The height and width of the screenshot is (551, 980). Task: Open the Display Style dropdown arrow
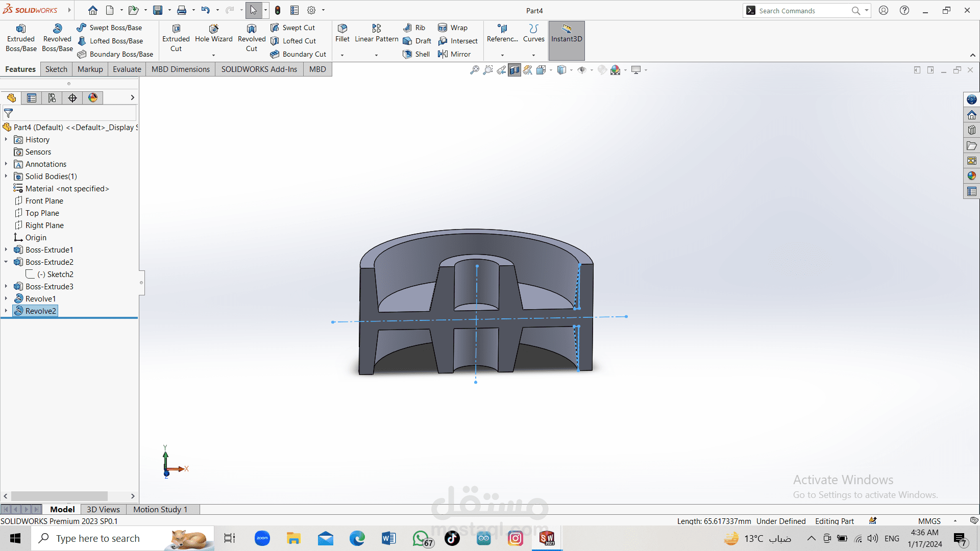(x=571, y=70)
